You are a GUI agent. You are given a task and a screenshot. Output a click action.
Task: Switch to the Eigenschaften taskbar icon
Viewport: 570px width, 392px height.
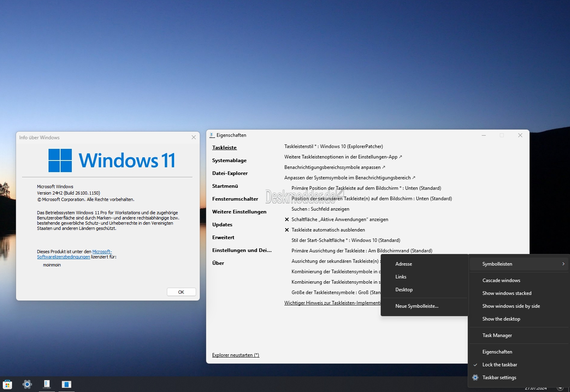(x=47, y=384)
